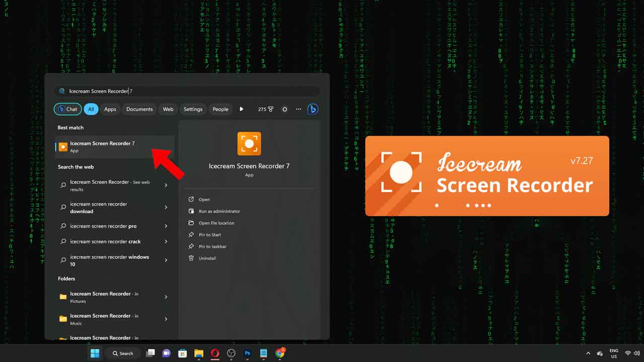Open Opera browser on the taskbar
Viewport: 644px width, 362px height.
(x=215, y=353)
